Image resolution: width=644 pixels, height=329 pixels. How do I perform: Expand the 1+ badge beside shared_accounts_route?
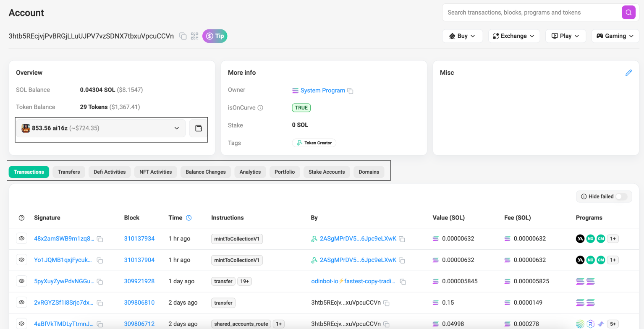tap(279, 324)
